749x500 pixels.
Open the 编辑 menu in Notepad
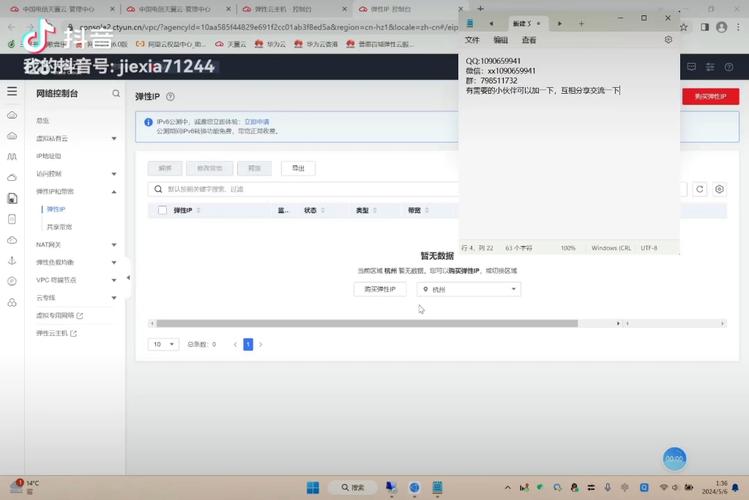pyautogui.click(x=501, y=40)
